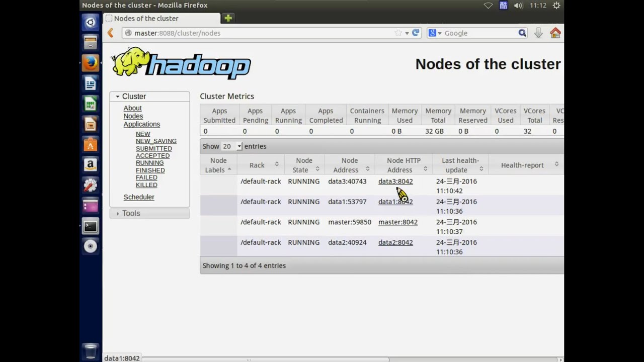The width and height of the screenshot is (644, 362).
Task: Expand the Tools sidebar section
Action: [150, 213]
